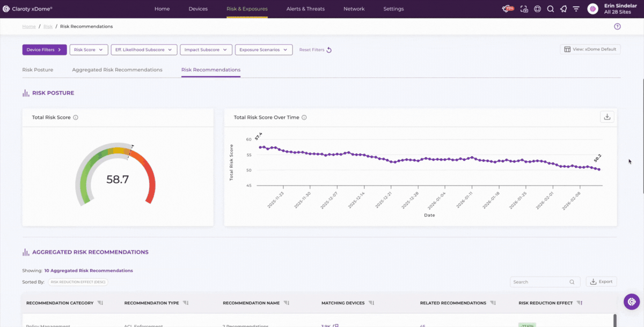Expand the Risk Score filter dropdown
The width and height of the screenshot is (644, 327).
(89, 50)
